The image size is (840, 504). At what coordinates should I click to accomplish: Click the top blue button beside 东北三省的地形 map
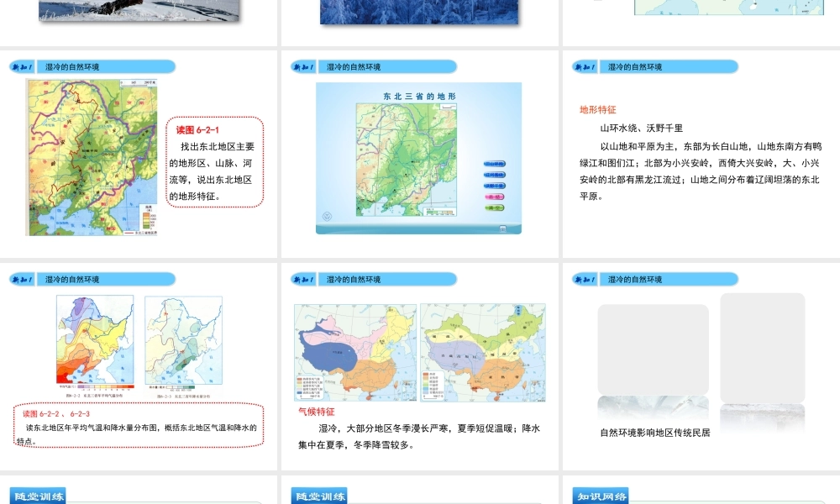point(494,164)
